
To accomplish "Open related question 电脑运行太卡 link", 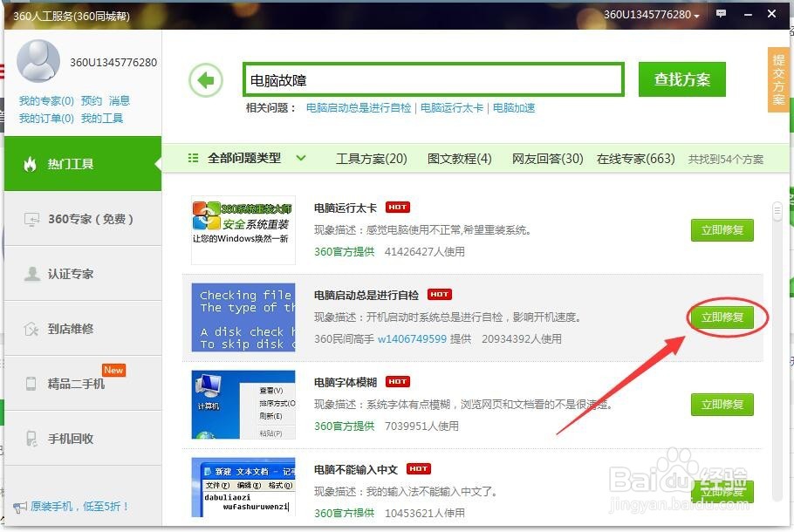I will [452, 108].
